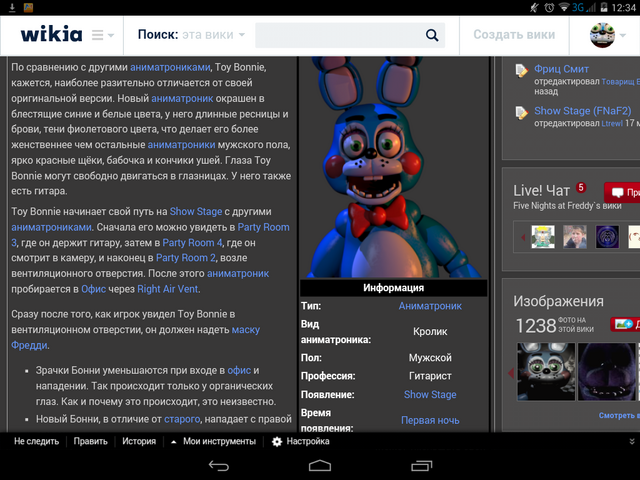The height and width of the screenshot is (480, 640).
Task: Click the "Live! Чат" heading
Action: click(x=541, y=191)
